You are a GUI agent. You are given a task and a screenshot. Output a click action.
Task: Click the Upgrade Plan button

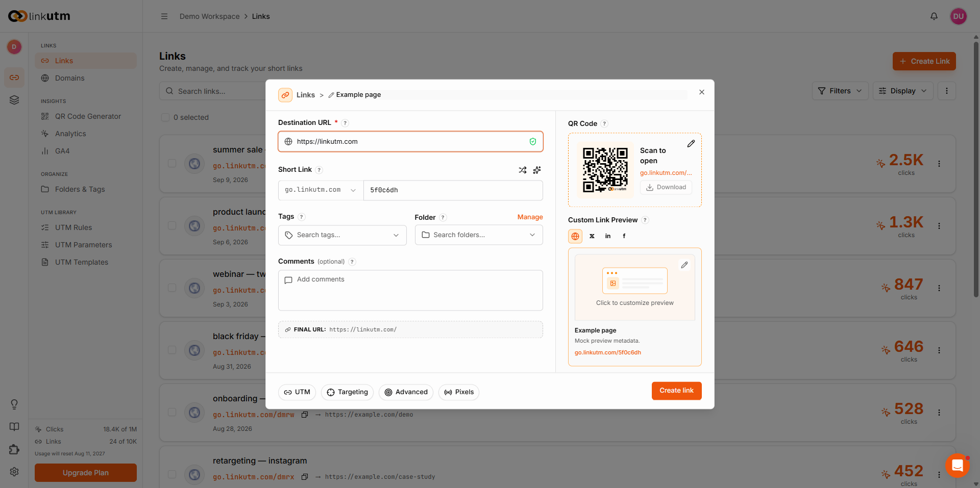86,473
